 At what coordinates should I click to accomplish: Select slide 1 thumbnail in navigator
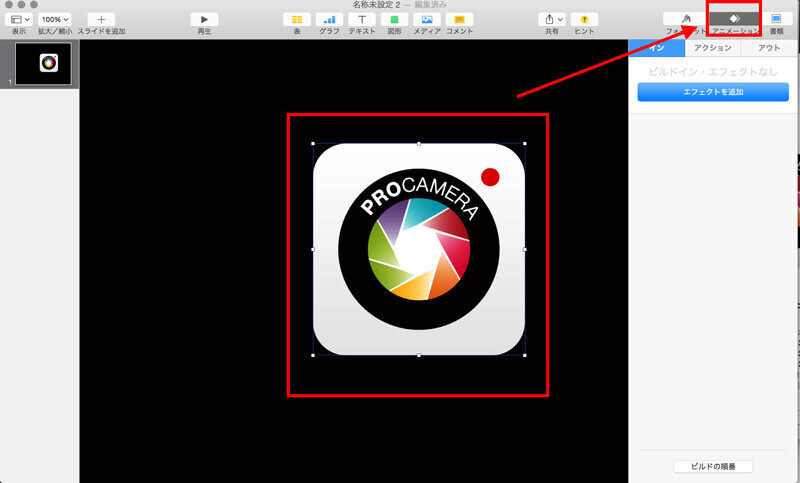(43, 64)
